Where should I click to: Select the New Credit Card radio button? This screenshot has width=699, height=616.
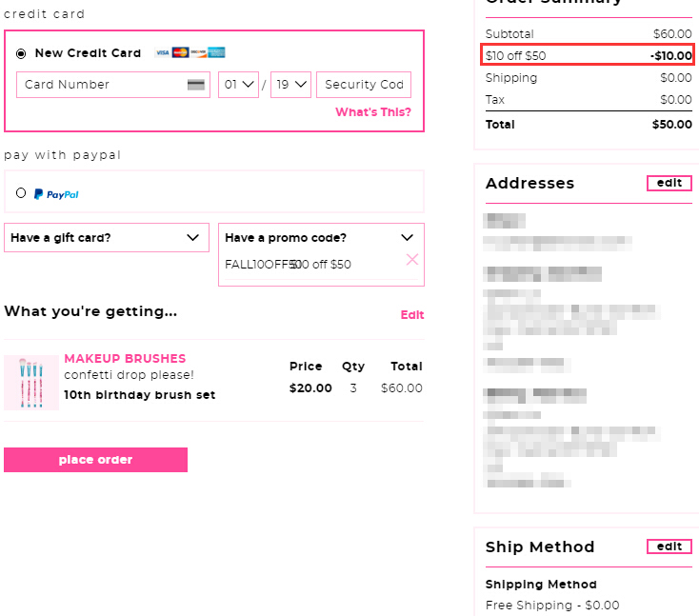point(21,54)
